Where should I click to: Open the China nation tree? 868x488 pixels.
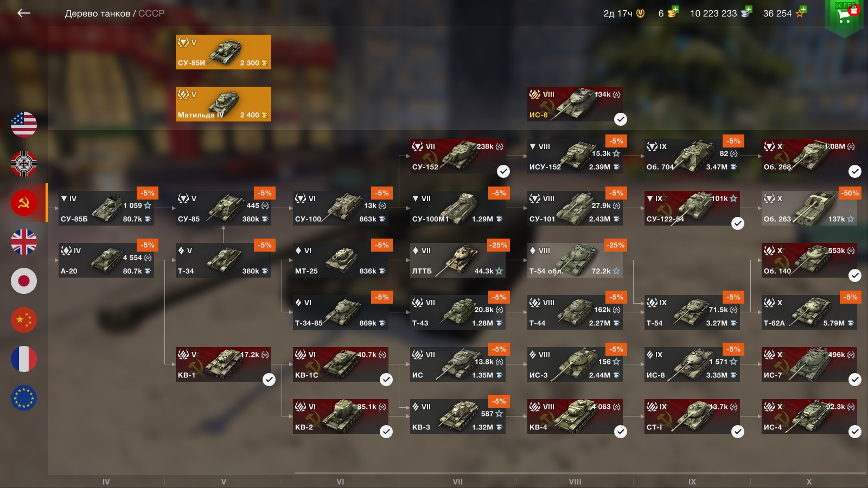24,320
